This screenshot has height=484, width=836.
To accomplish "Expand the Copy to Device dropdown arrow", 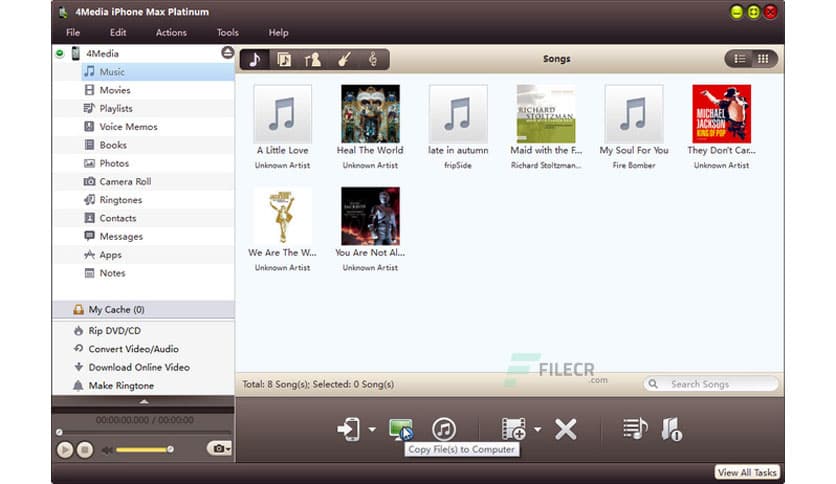I will click(x=372, y=429).
